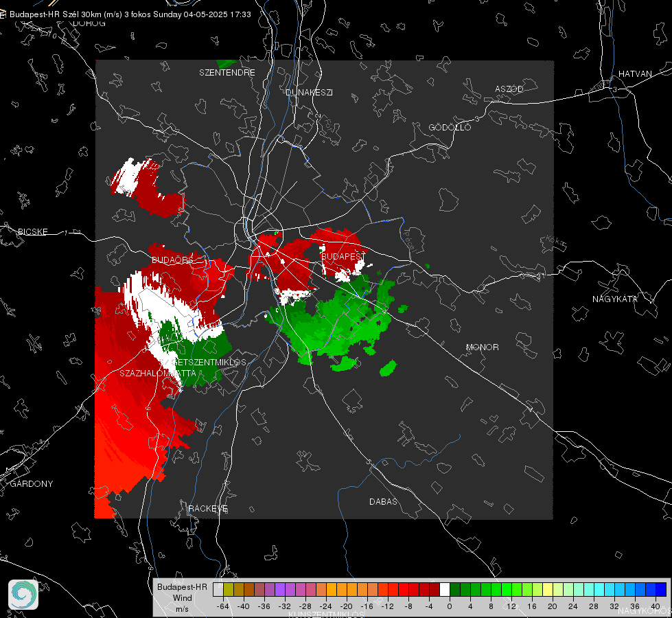
Task: Click the NAGYKÁTA map label
Action: point(615,299)
